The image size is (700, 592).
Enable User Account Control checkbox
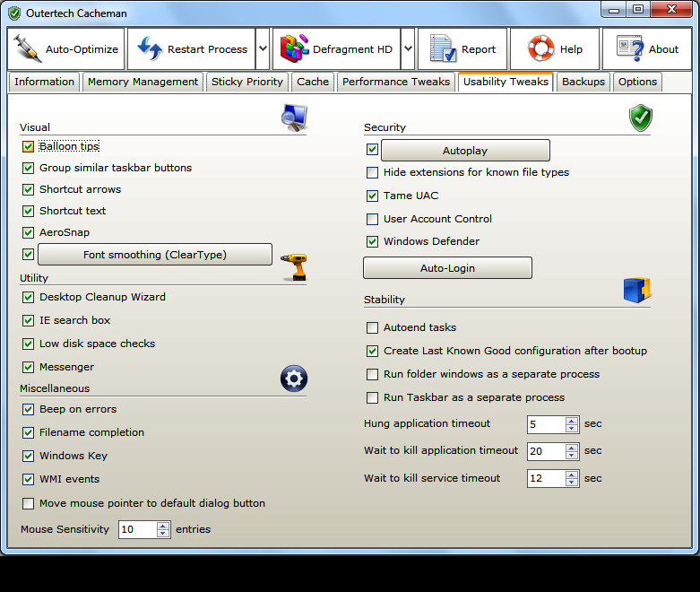pos(372,219)
